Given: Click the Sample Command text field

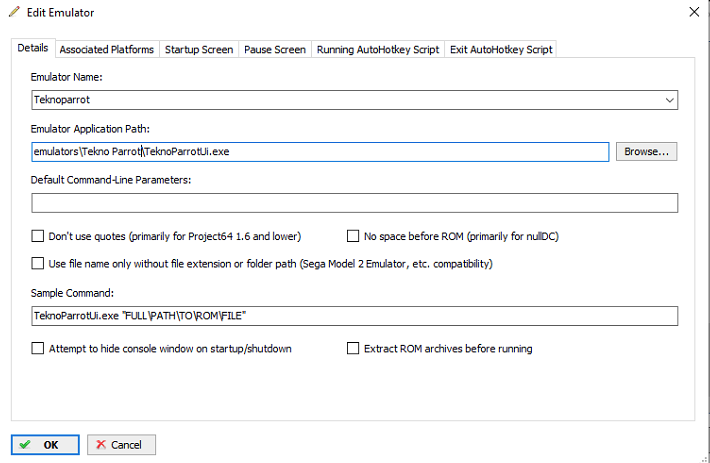Looking at the screenshot, I should pyautogui.click(x=355, y=316).
